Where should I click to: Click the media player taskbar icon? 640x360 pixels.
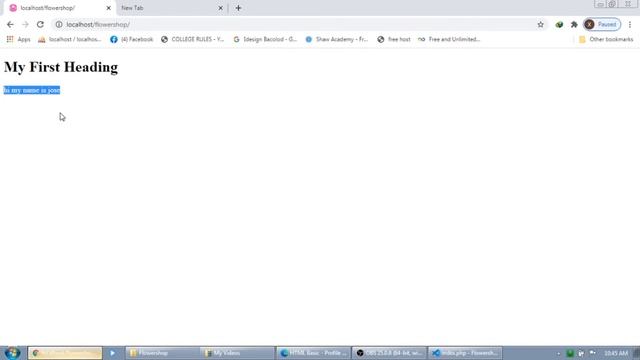point(112,353)
